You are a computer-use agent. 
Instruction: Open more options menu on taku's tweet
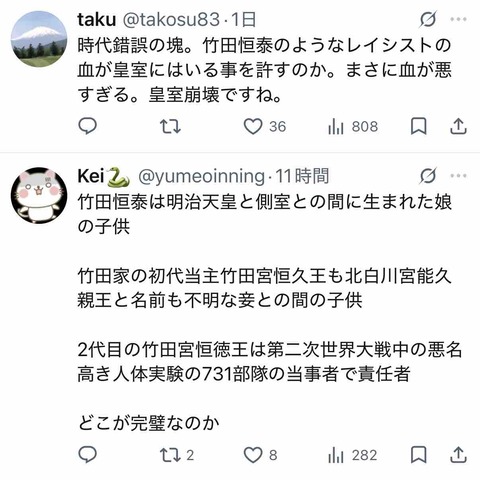458,19
